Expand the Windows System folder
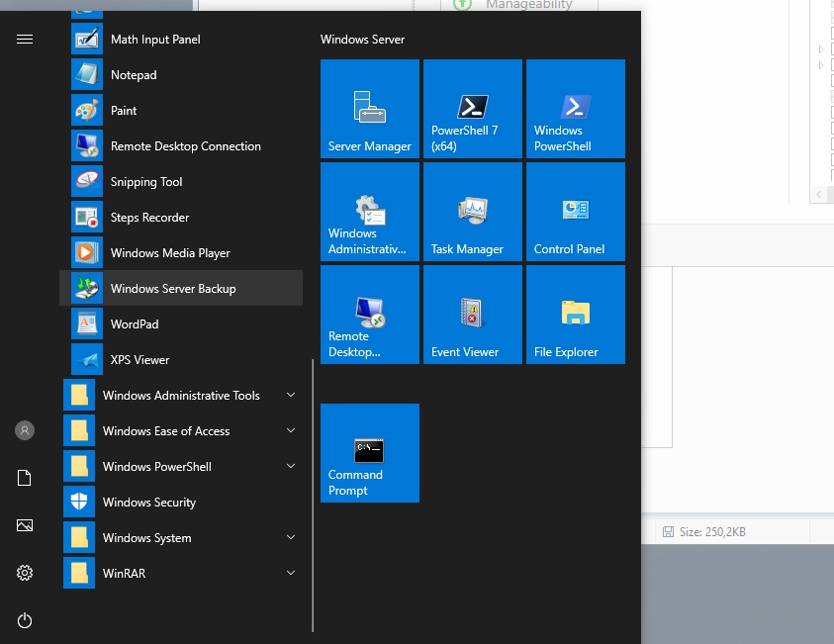 tap(181, 538)
